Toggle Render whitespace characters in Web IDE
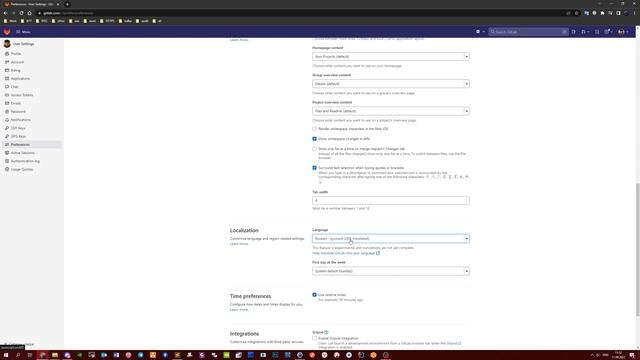The height and width of the screenshot is (360, 640). (314, 129)
